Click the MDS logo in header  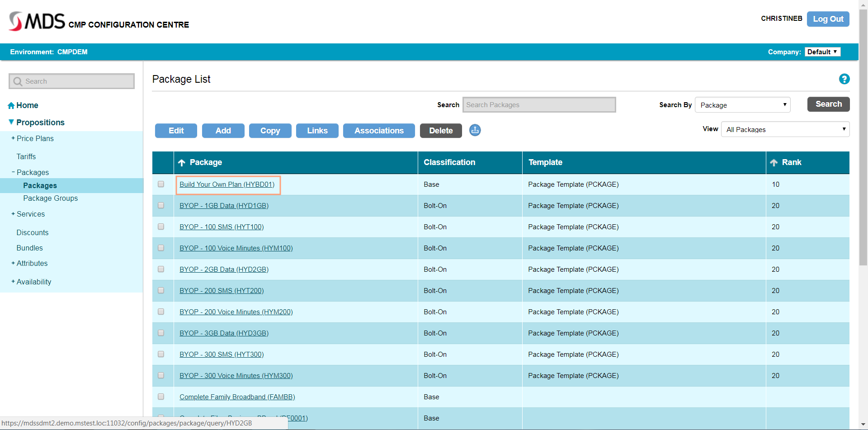point(37,21)
